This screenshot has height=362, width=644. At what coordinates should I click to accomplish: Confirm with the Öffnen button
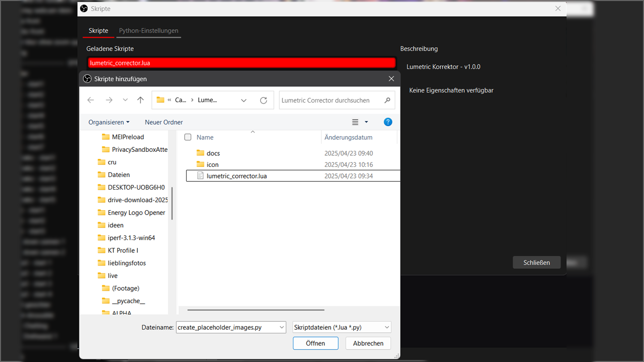pyautogui.click(x=315, y=343)
